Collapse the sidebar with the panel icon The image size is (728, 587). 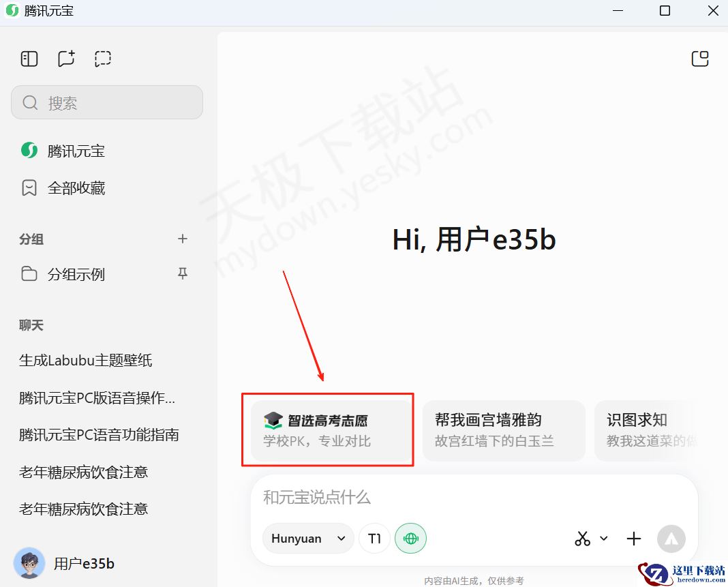(x=29, y=59)
